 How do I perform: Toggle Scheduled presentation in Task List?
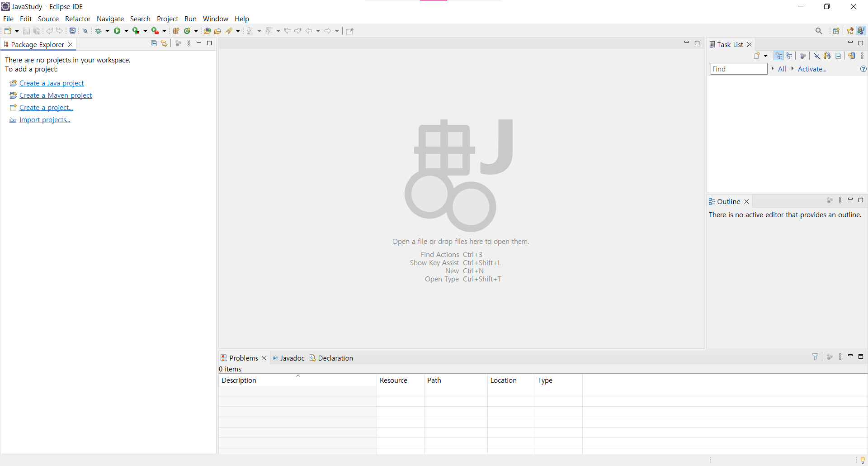[789, 56]
